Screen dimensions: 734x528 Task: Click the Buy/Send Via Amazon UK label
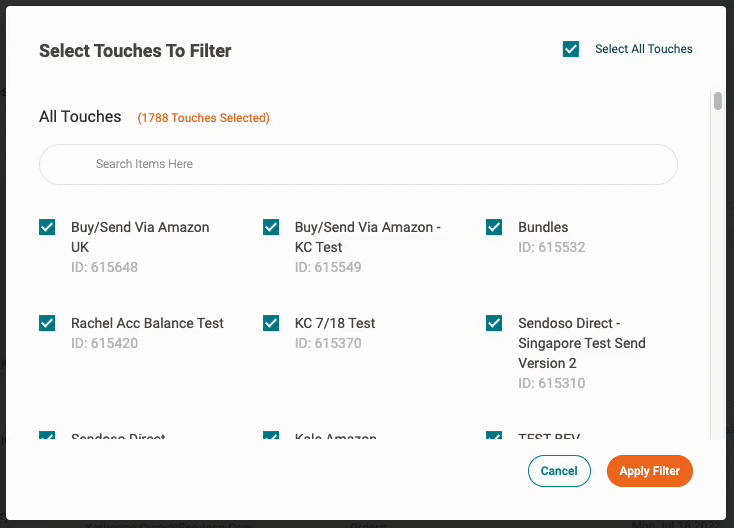140,237
